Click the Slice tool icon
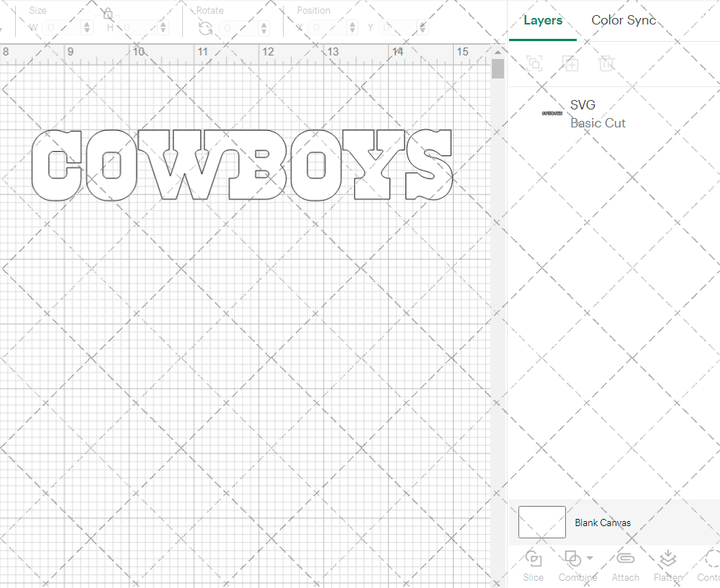720x588 pixels. point(534,559)
